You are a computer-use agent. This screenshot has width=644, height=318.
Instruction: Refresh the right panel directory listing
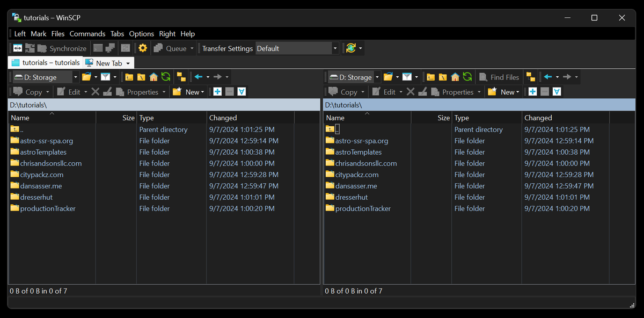[x=467, y=77]
